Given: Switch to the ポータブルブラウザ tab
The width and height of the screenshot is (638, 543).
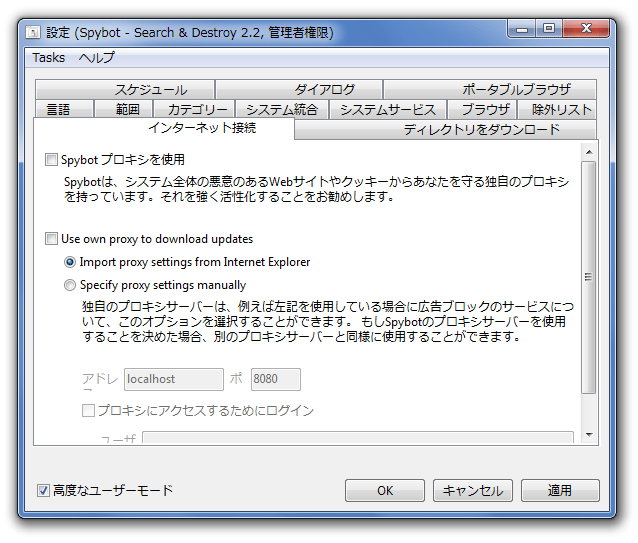Looking at the screenshot, I should point(490,89).
